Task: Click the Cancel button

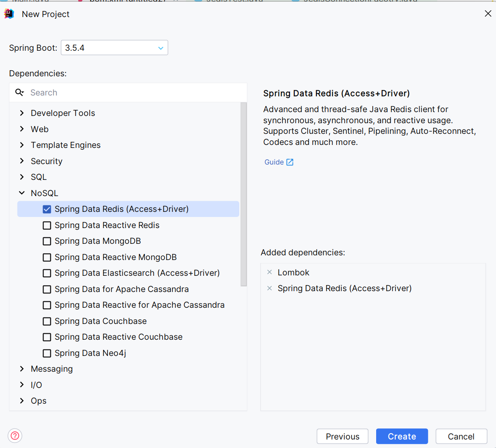Action: [461, 436]
